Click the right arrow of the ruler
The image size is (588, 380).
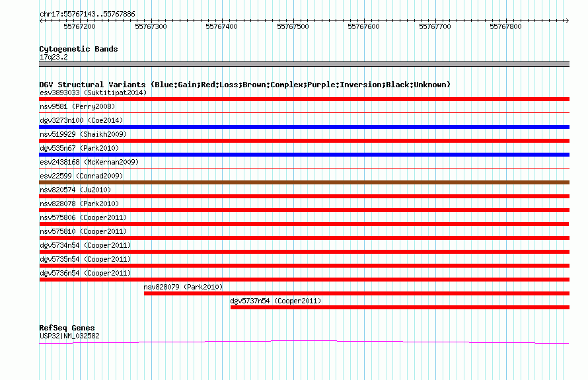pyautogui.click(x=567, y=20)
